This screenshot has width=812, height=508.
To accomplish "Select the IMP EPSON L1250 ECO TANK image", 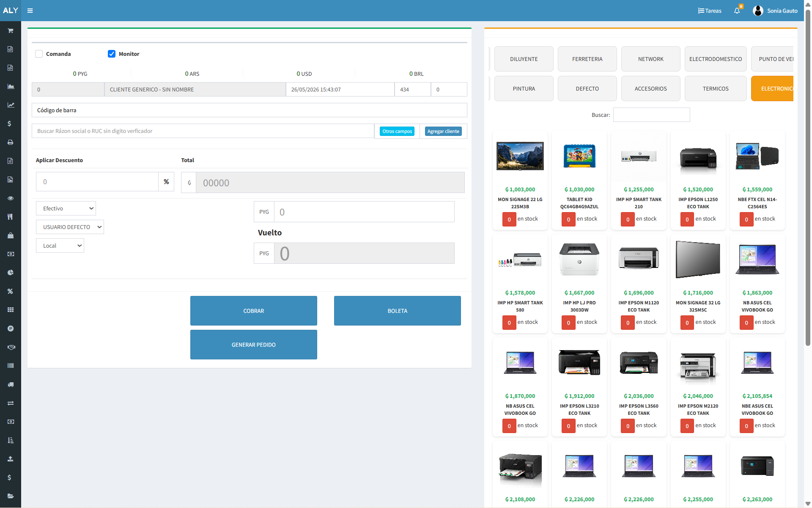I will pos(698,158).
